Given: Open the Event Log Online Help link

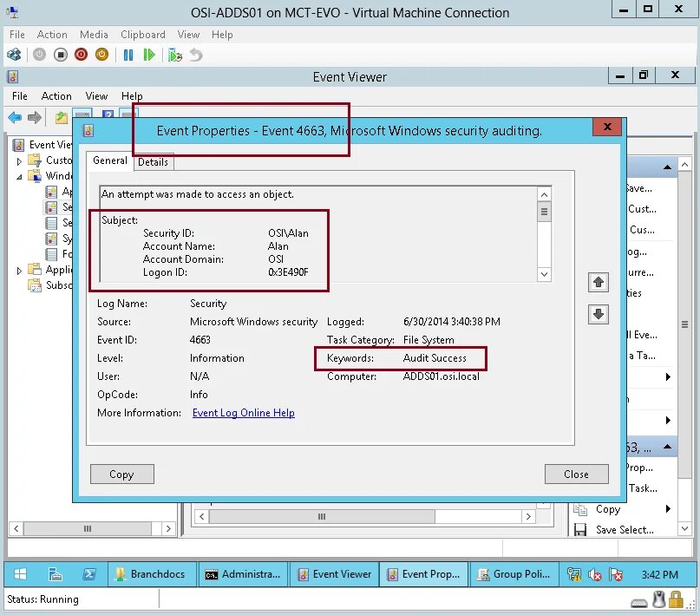Looking at the screenshot, I should pyautogui.click(x=243, y=413).
